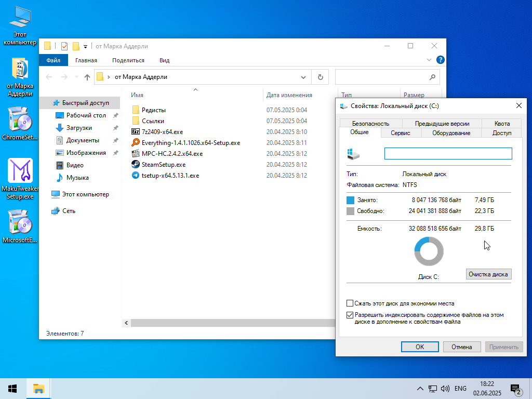Click the disk label text field

click(448, 153)
